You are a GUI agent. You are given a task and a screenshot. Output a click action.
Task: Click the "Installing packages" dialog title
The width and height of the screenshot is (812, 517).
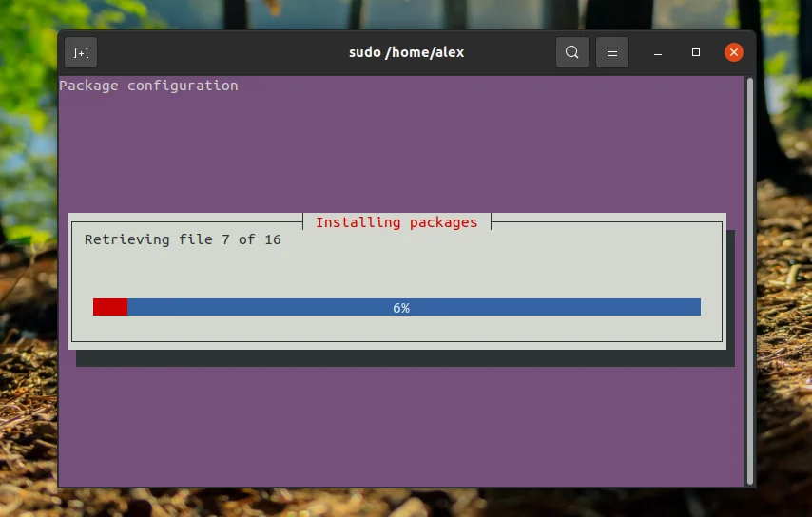tap(396, 222)
